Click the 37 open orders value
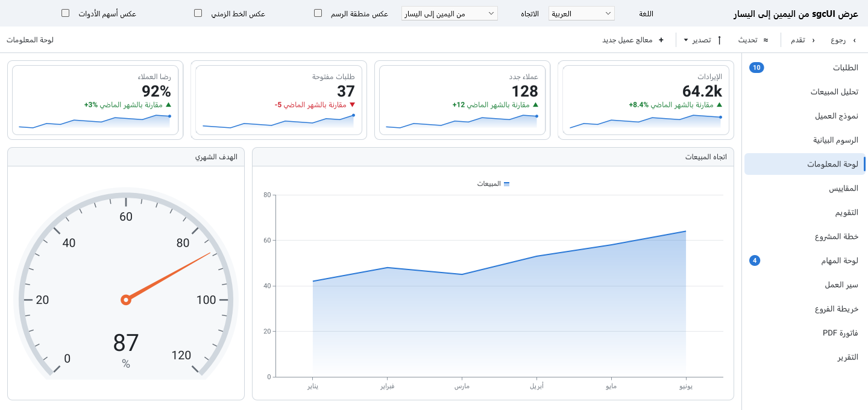This screenshot has height=410, width=868. pyautogui.click(x=346, y=91)
